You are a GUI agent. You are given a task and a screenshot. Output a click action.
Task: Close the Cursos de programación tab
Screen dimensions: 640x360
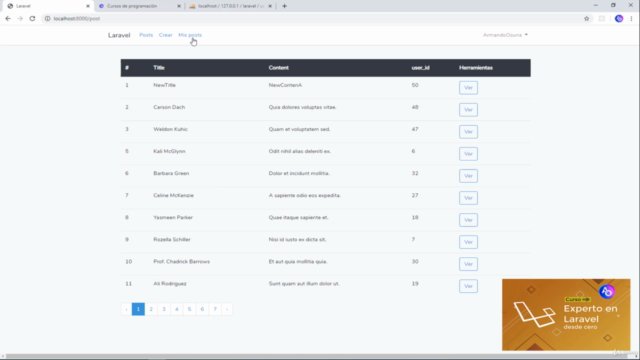[179, 6]
